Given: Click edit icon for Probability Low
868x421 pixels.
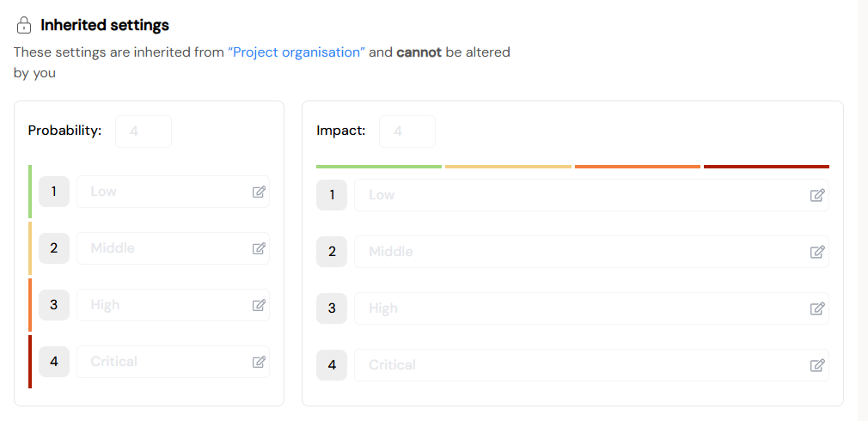Looking at the screenshot, I should pyautogui.click(x=259, y=192).
